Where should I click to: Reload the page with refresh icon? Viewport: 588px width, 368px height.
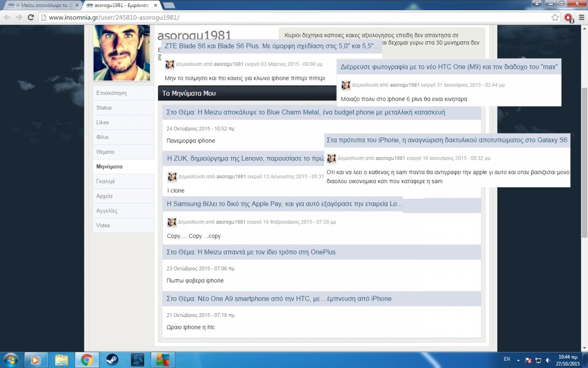click(31, 17)
